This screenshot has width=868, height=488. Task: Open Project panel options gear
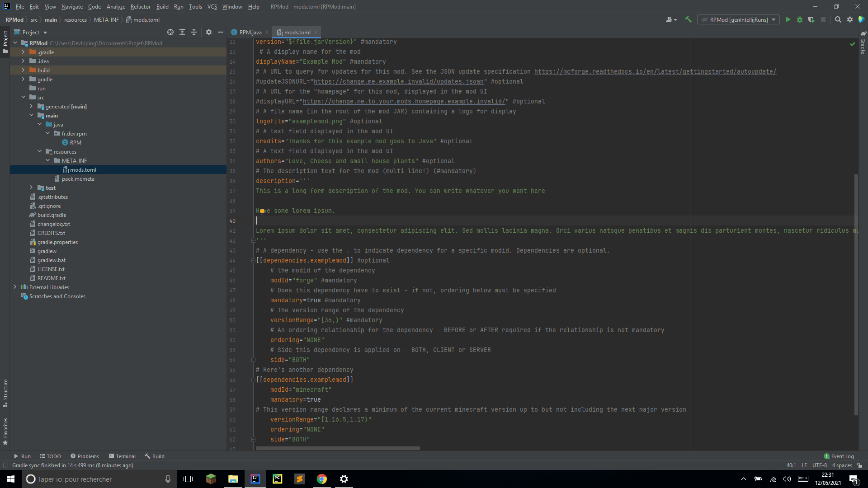(x=208, y=32)
